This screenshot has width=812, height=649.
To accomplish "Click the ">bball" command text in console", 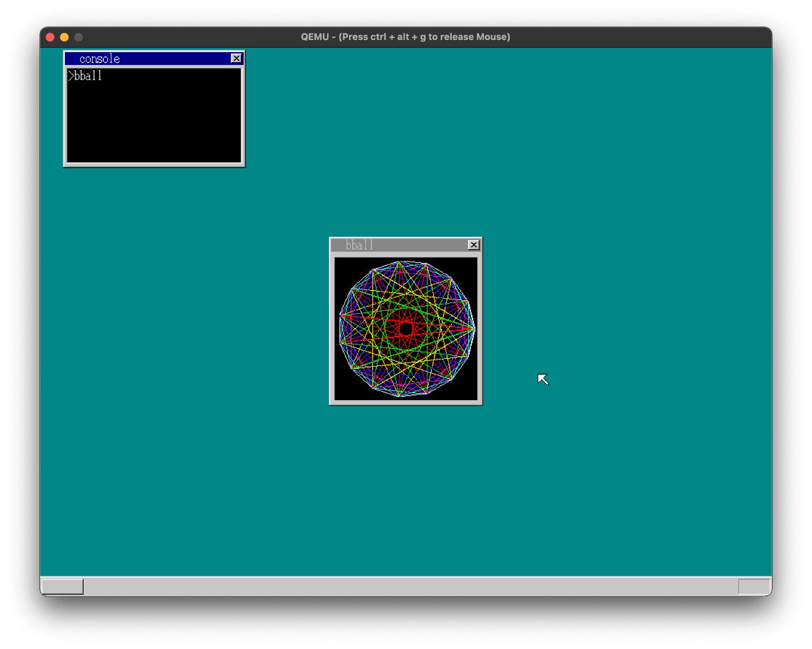I will point(85,76).
